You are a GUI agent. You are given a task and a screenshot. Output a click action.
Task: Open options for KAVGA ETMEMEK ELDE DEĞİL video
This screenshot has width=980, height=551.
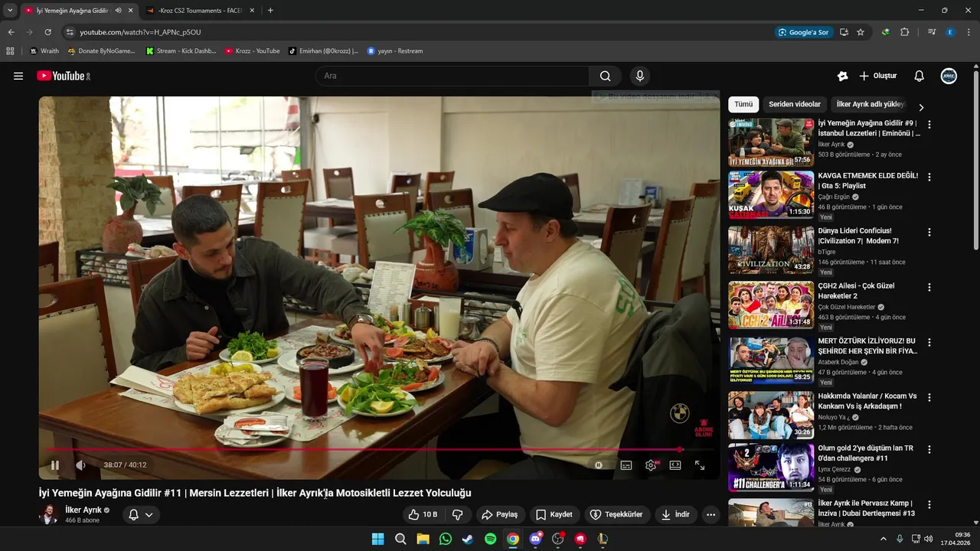[x=929, y=177]
